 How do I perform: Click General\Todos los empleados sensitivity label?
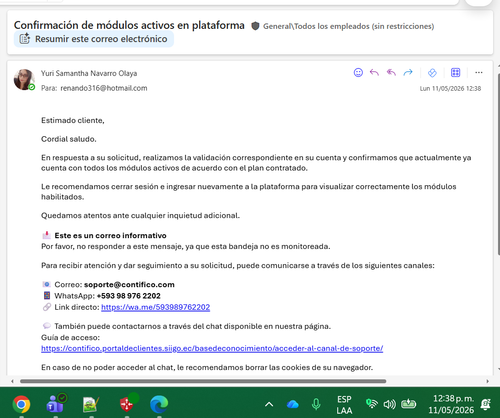click(x=348, y=26)
